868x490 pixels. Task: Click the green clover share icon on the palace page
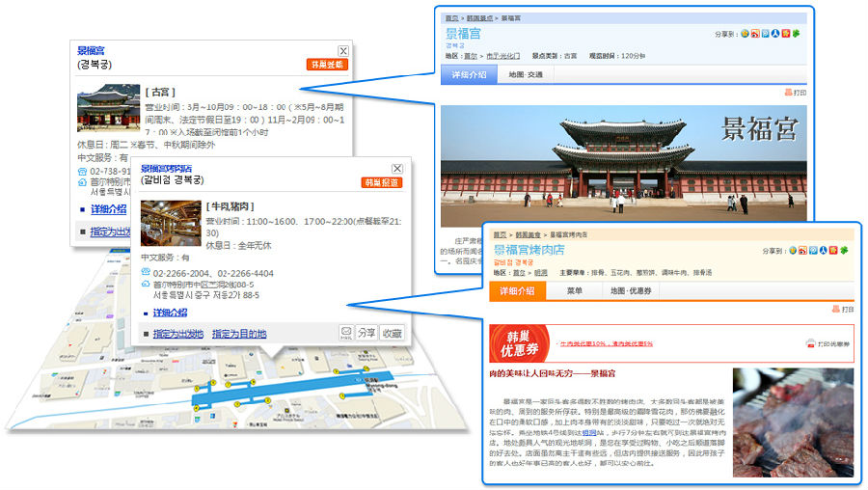tap(796, 34)
